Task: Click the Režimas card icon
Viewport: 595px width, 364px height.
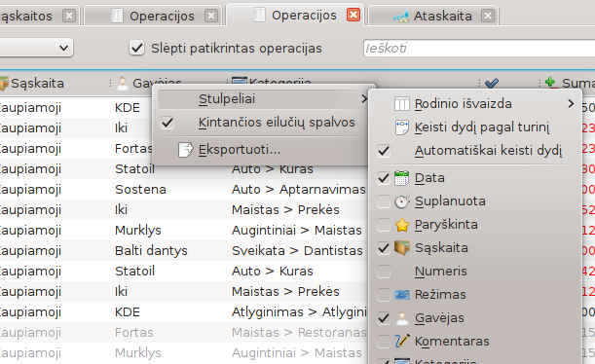Action: [402, 295]
